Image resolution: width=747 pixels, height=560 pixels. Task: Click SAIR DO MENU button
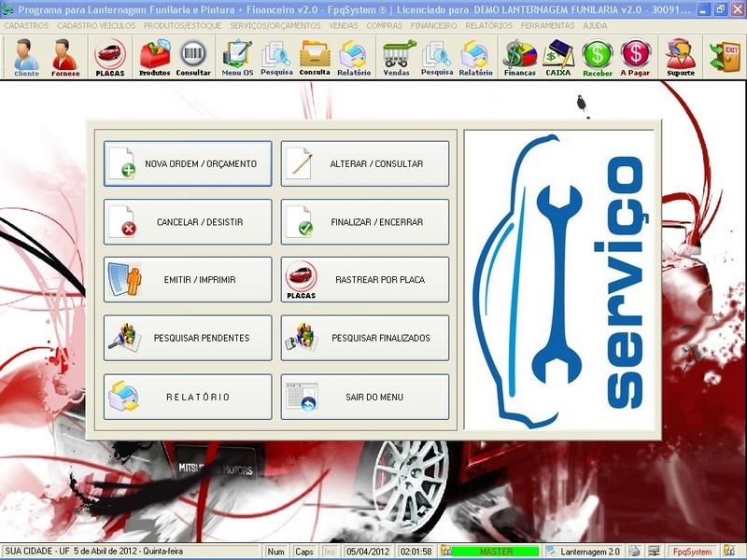click(365, 397)
